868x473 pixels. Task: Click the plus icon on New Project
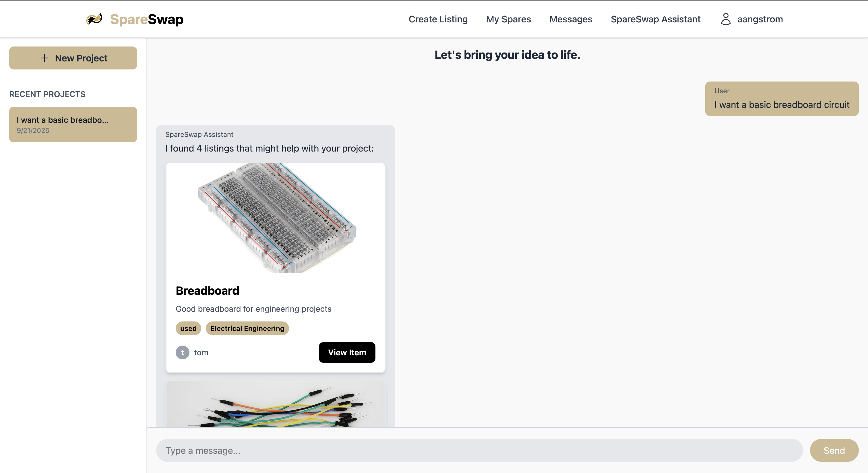[x=44, y=58]
